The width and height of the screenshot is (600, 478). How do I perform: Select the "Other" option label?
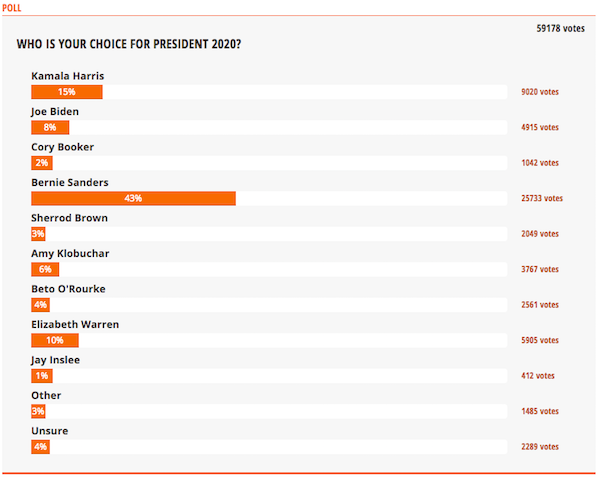(x=46, y=396)
